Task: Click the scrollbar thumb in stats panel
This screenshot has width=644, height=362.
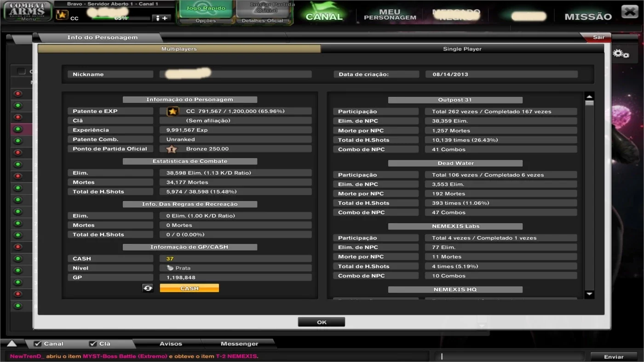Action: (x=589, y=103)
